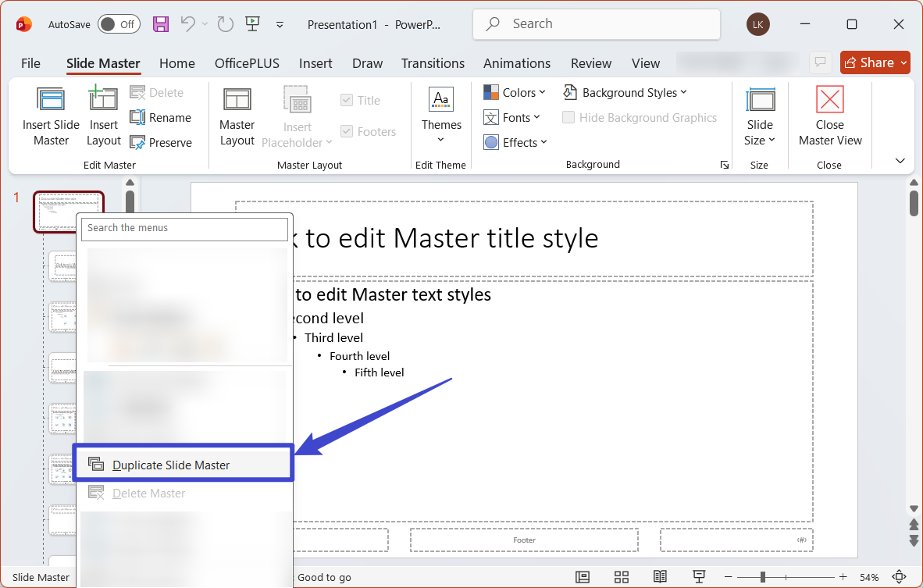
Task: Click the Insert Layout icon
Action: click(103, 98)
